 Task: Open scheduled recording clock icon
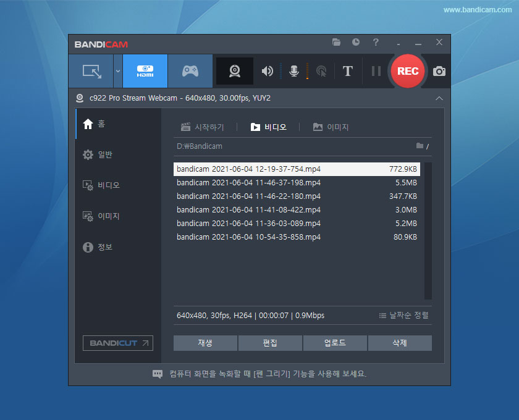tap(356, 42)
